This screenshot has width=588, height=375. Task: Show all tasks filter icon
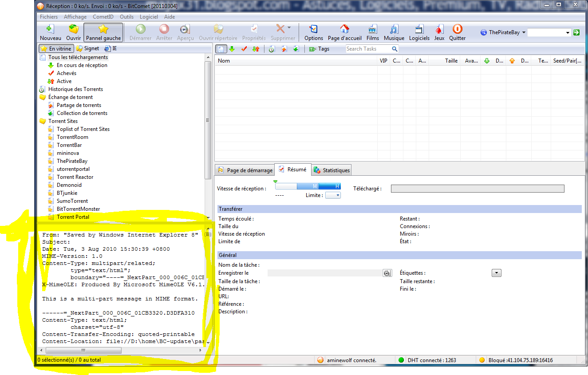point(221,49)
